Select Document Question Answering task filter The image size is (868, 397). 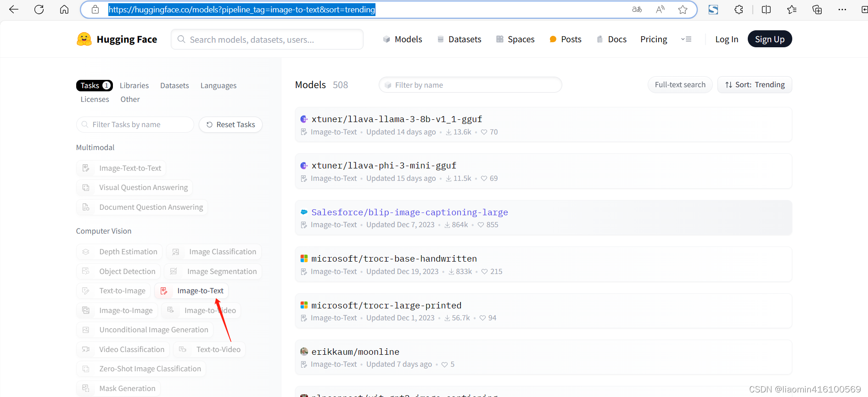[x=142, y=207]
